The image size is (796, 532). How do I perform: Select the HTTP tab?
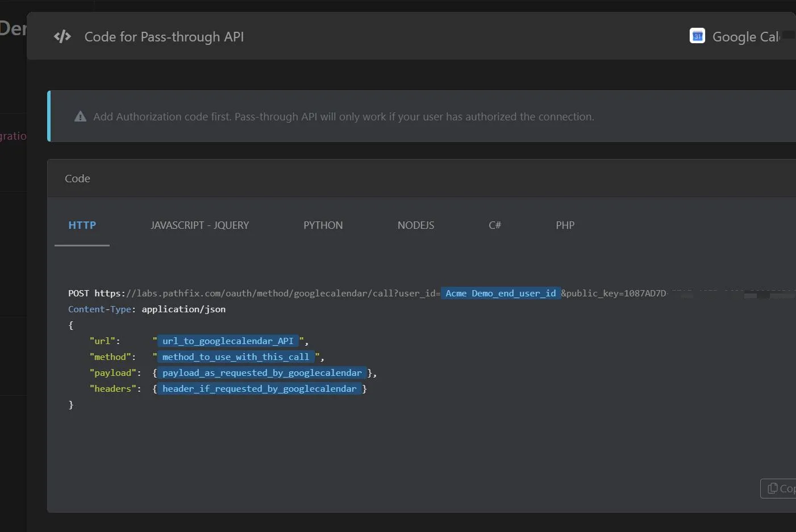tap(82, 225)
